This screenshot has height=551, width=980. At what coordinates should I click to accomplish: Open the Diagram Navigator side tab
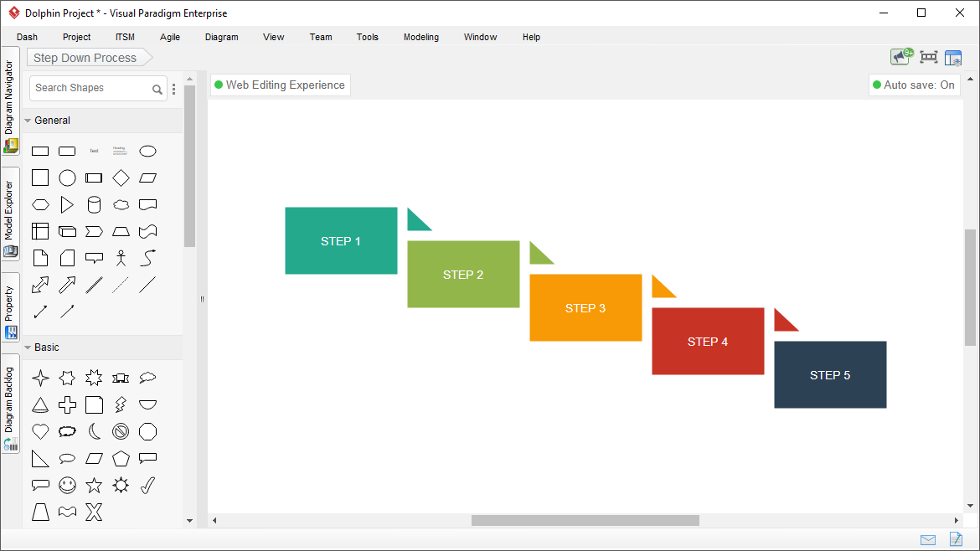pos(10,101)
